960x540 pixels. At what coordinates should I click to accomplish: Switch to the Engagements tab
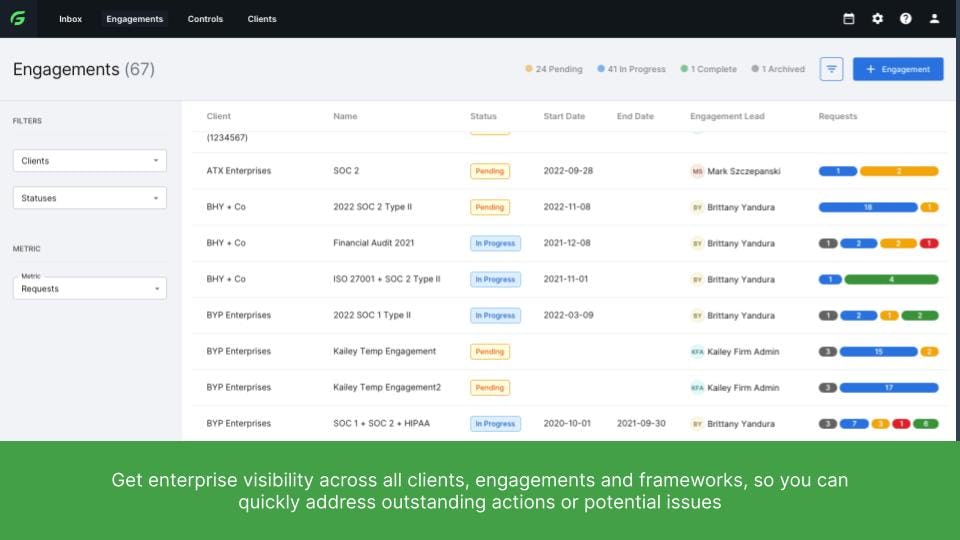click(x=135, y=19)
